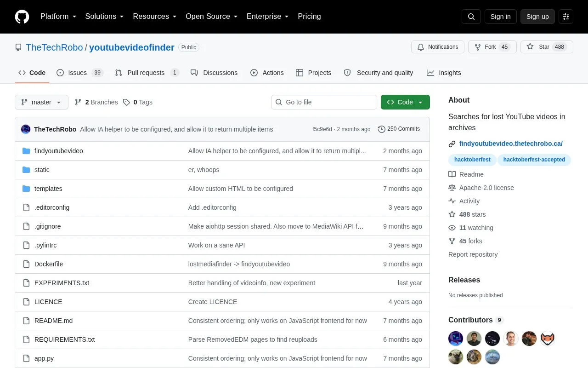Click the Go to file search field
Screen dimensions: 588x368
click(x=324, y=102)
